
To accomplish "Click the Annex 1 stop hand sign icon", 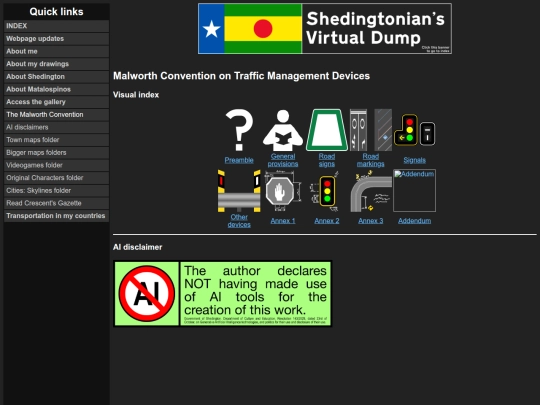I will tap(283, 191).
